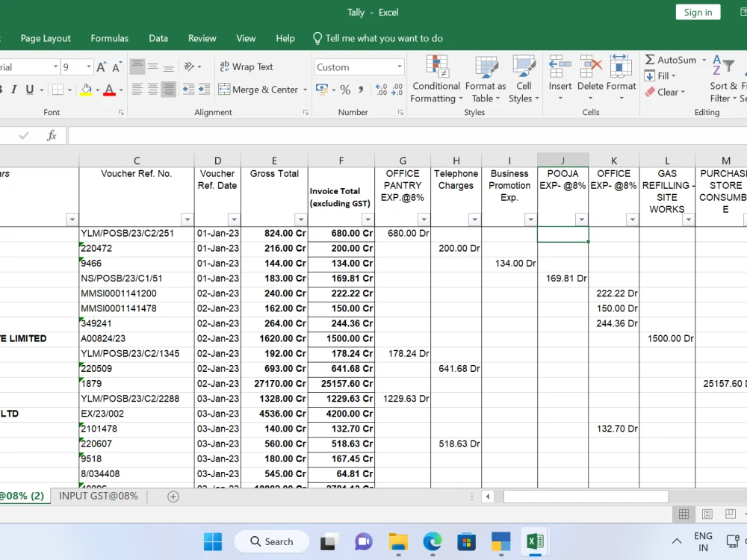Open filter dropdown for Gross Total column

coord(300,220)
